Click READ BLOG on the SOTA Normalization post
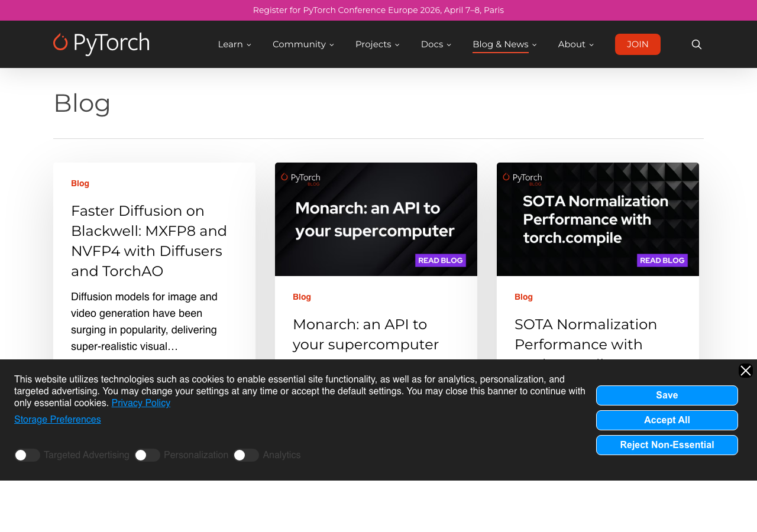The height and width of the screenshot is (532, 757). coord(661,259)
